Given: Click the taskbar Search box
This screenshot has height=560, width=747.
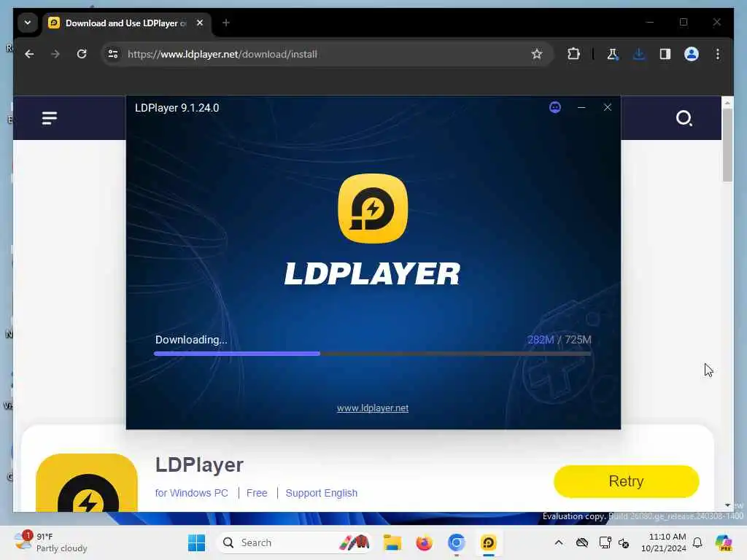Looking at the screenshot, I should (295, 542).
